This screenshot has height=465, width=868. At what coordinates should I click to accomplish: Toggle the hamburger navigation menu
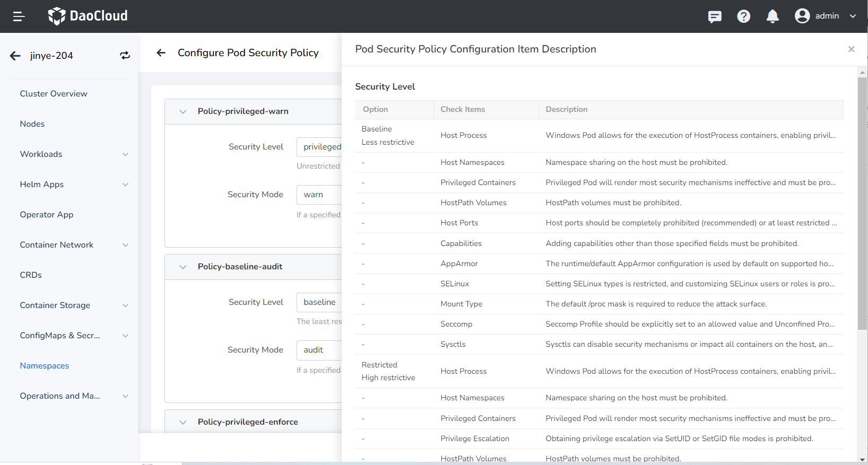(19, 16)
